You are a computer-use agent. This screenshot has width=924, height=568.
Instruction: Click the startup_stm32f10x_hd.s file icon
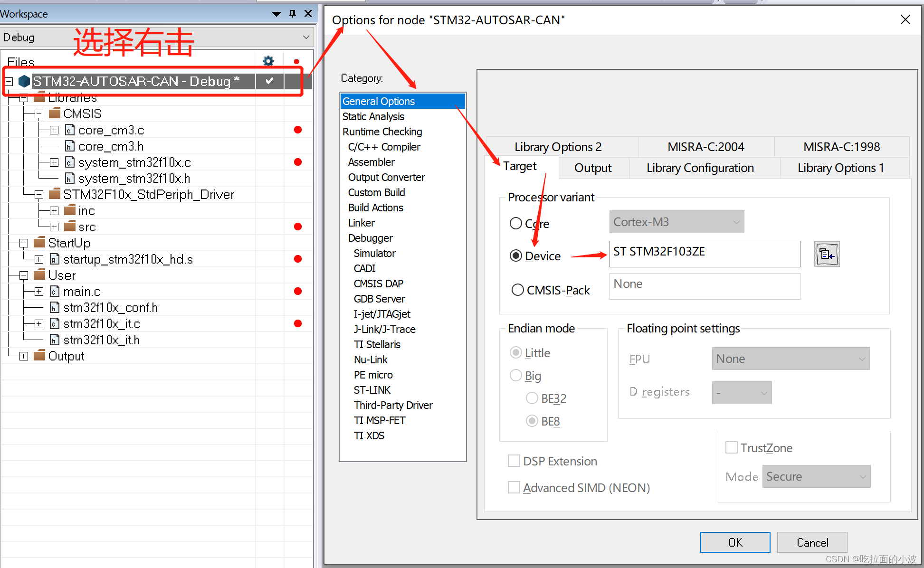click(x=55, y=259)
